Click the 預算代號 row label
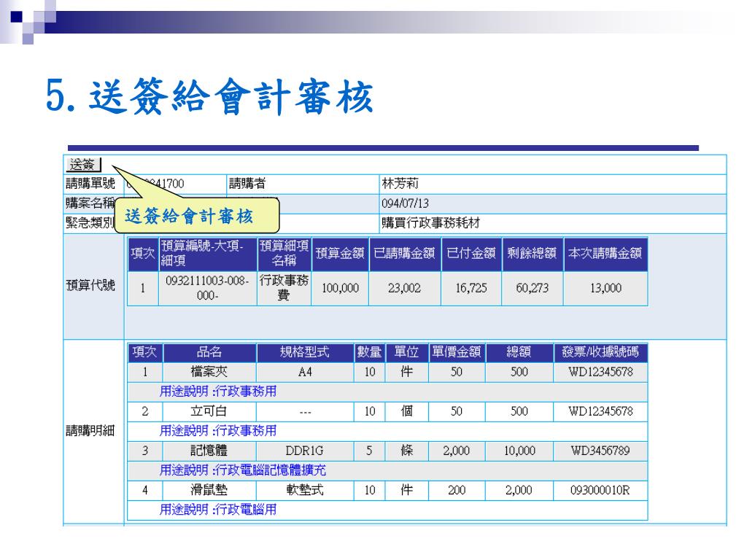This screenshot has height=560, width=747. pyautogui.click(x=90, y=285)
